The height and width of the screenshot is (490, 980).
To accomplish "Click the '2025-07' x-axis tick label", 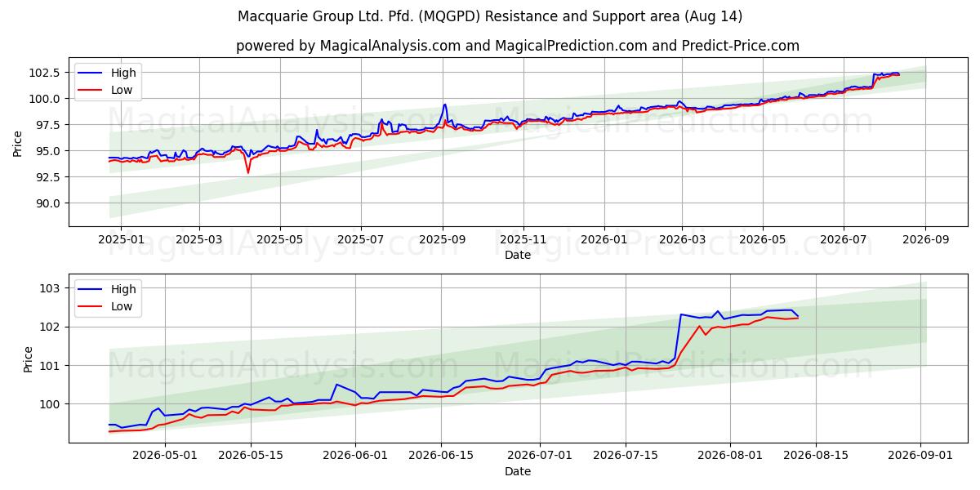I will tap(361, 239).
